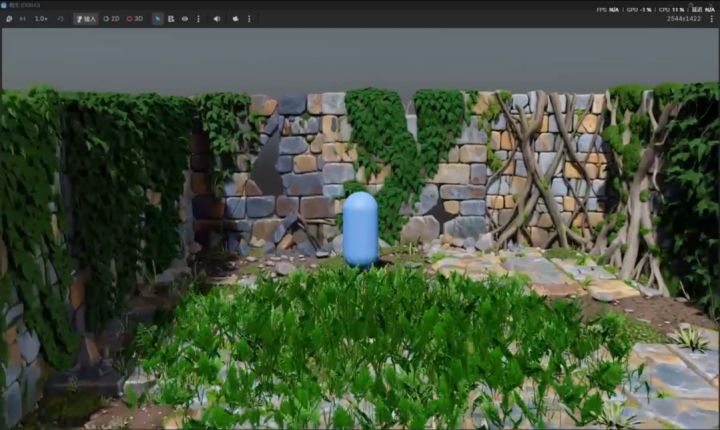
Task: Select the 3D node selection mode
Action: [135, 19]
